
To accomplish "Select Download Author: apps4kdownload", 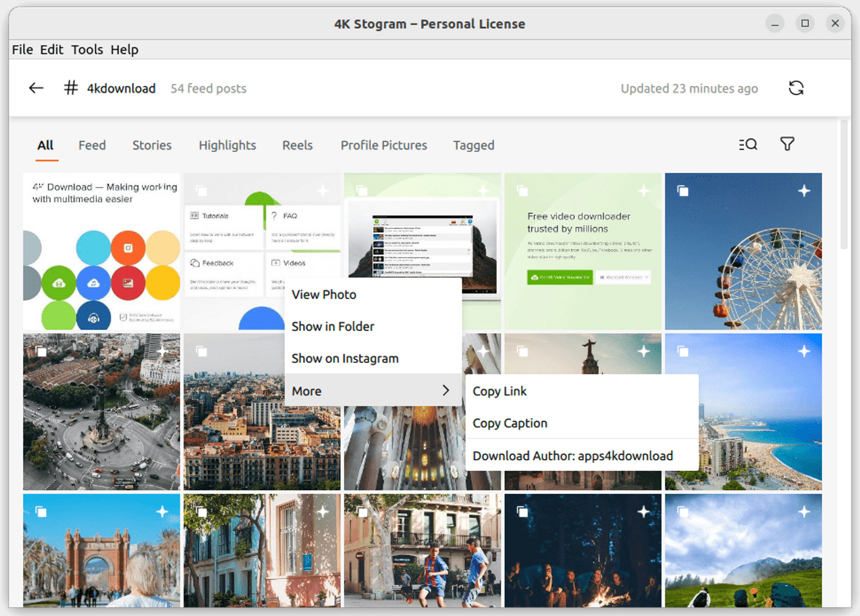I will [x=582, y=455].
